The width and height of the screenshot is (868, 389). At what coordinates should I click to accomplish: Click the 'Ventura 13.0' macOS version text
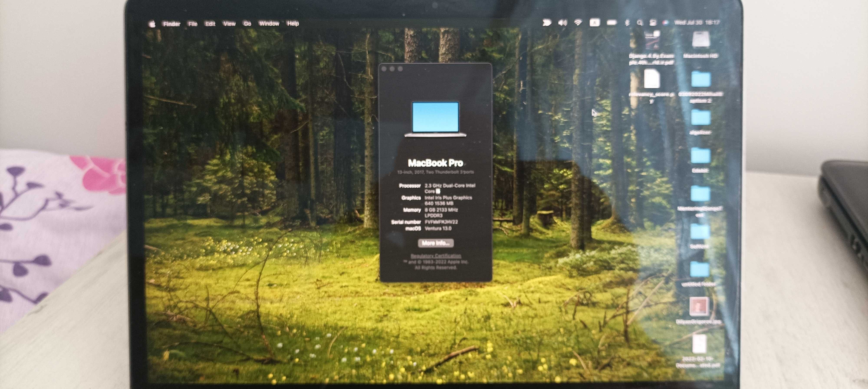pos(438,229)
